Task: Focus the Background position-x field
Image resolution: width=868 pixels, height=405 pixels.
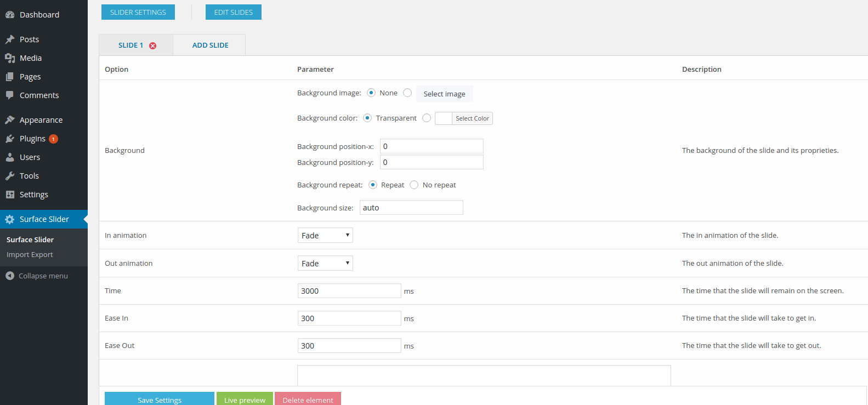Action: pyautogui.click(x=432, y=146)
